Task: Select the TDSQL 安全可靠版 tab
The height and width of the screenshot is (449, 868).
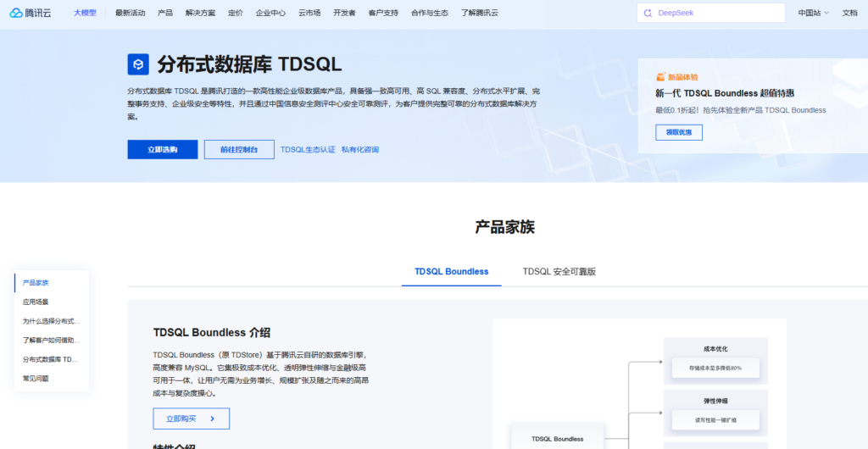Action: (x=559, y=271)
